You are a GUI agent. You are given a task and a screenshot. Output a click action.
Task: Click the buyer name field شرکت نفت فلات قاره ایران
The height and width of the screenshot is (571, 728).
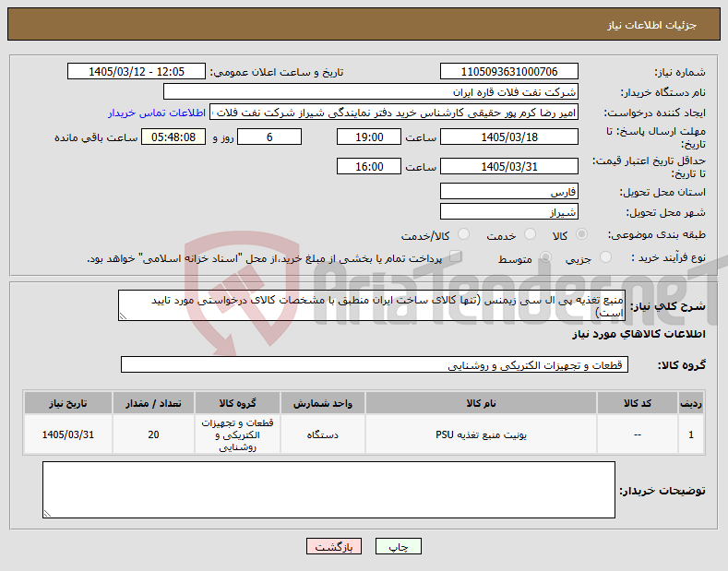pos(371,92)
